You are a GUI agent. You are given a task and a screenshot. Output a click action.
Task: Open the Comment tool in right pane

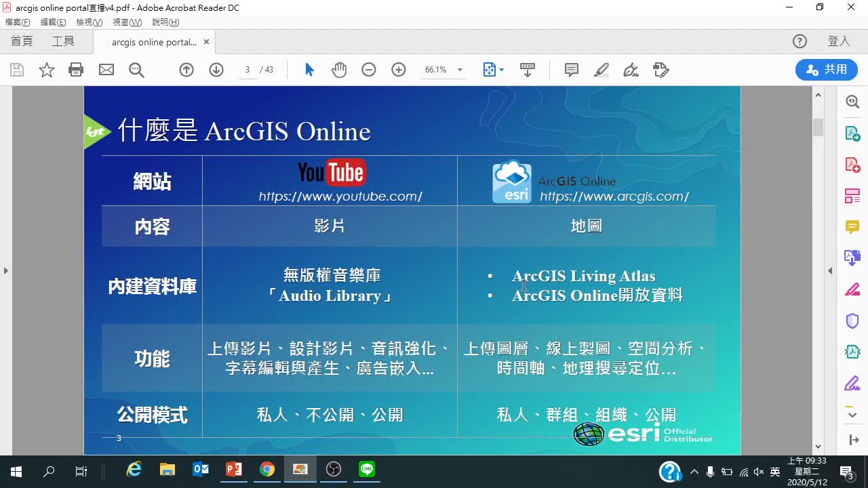(x=852, y=227)
